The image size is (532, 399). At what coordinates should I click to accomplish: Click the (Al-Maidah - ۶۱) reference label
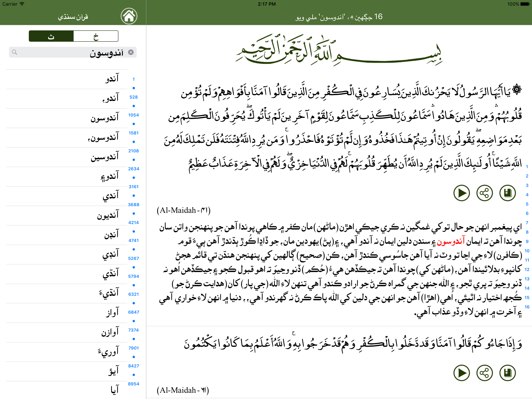point(183,390)
